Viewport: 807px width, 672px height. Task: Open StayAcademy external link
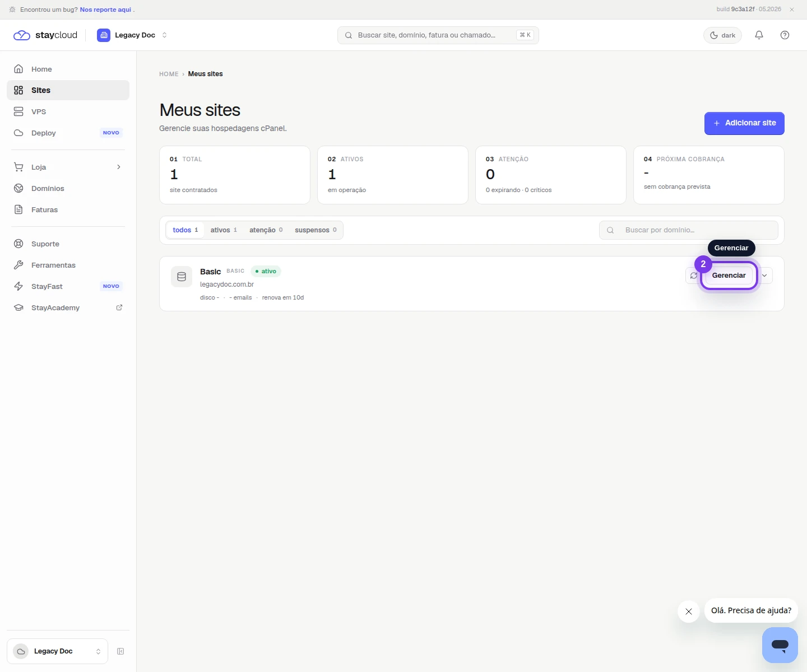point(68,307)
